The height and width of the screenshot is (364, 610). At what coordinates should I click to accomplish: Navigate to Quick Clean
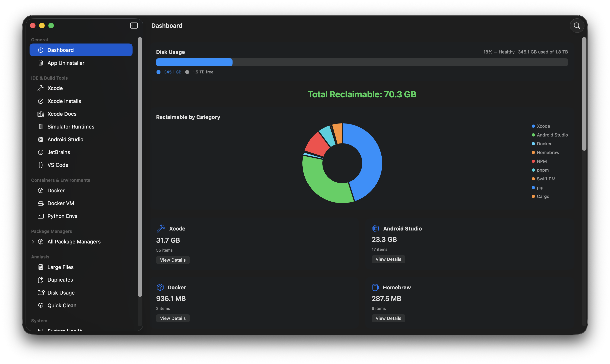click(x=81, y=305)
